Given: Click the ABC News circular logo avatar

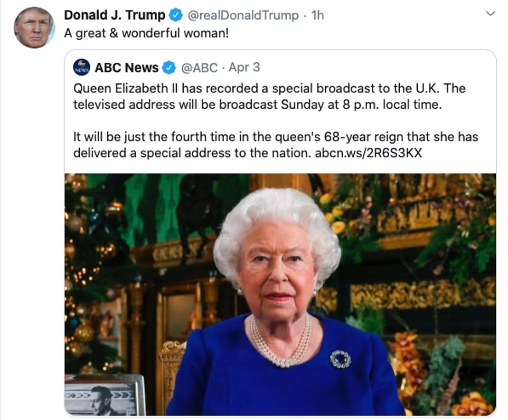Looking at the screenshot, I should tap(81, 68).
